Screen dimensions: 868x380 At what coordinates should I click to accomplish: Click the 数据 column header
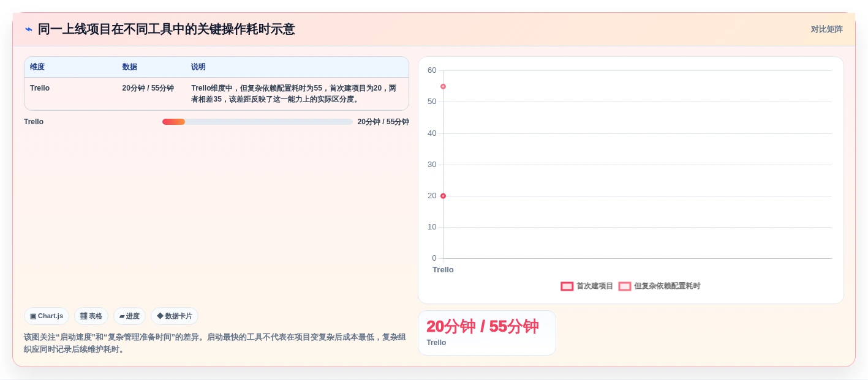[x=129, y=67]
